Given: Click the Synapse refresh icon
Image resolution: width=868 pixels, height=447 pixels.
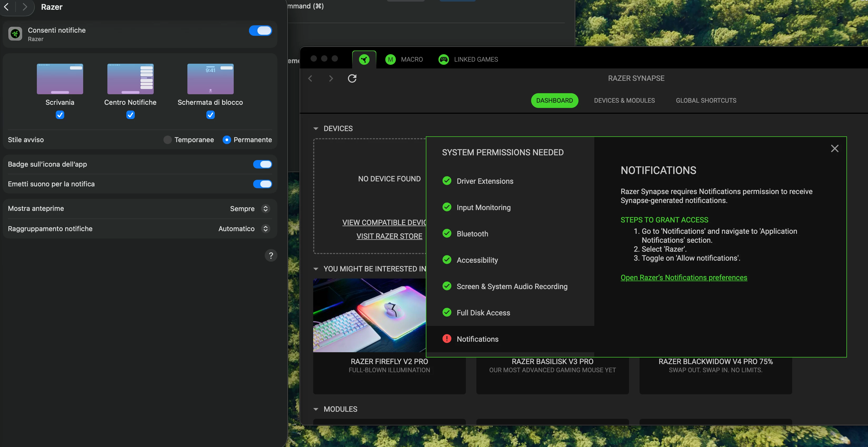Looking at the screenshot, I should pos(352,78).
